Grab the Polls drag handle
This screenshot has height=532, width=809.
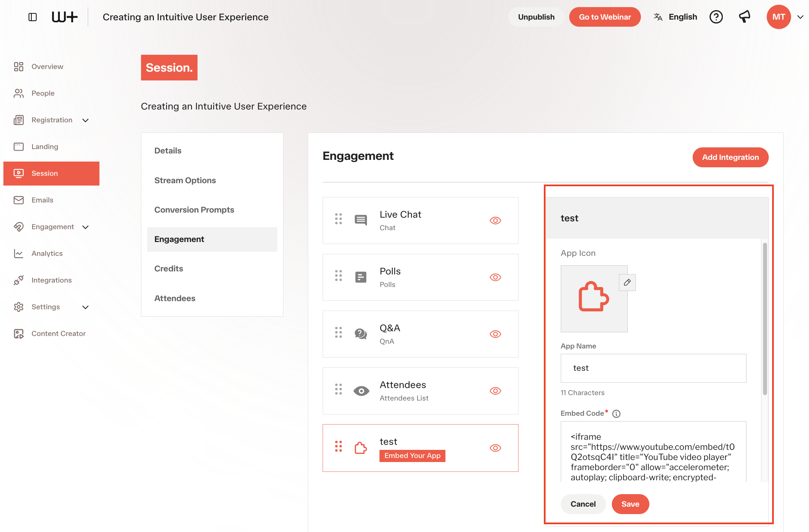pyautogui.click(x=338, y=276)
